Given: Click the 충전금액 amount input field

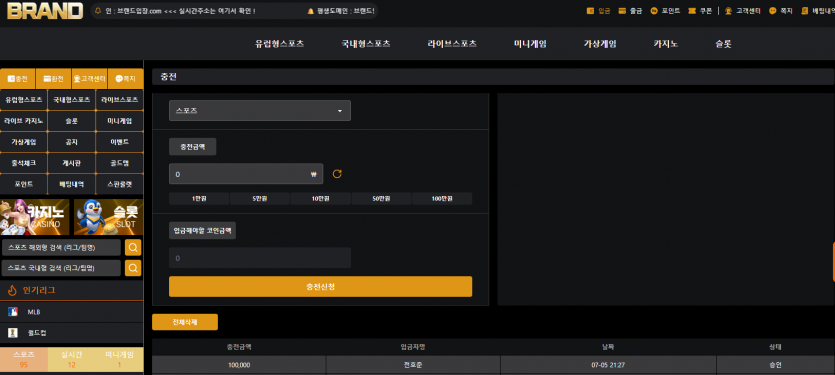Looking at the screenshot, I should pyautogui.click(x=246, y=174).
